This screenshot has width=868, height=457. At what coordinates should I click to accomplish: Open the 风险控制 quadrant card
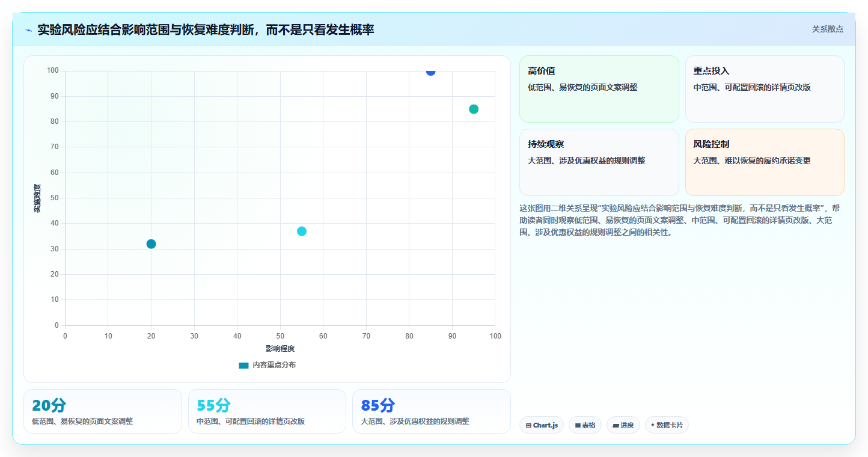(765, 162)
